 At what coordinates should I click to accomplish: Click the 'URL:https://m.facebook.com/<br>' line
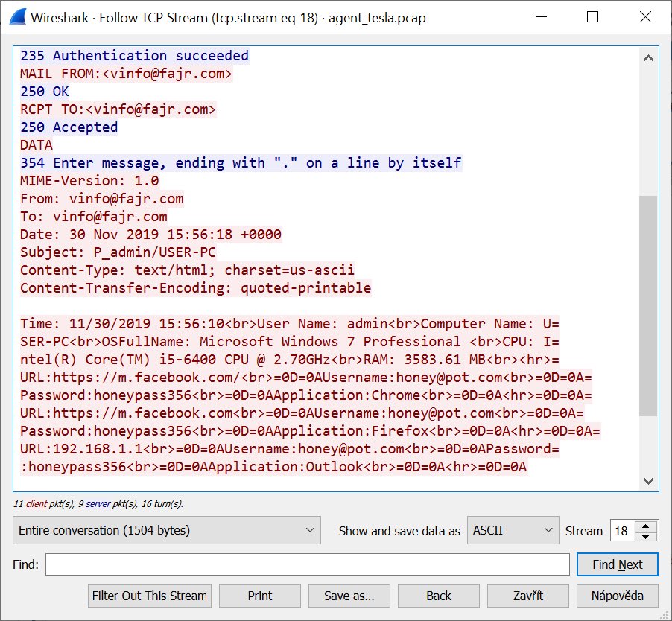coord(306,378)
